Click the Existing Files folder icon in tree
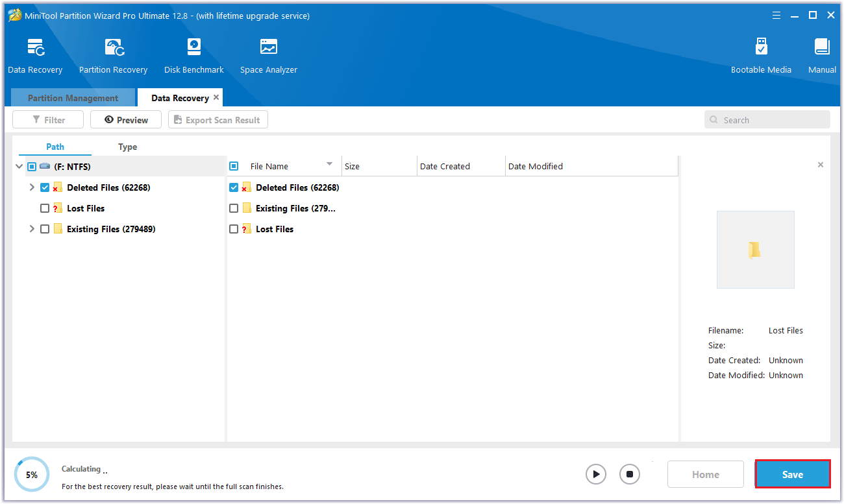Image resolution: width=844 pixels, height=504 pixels. point(58,229)
